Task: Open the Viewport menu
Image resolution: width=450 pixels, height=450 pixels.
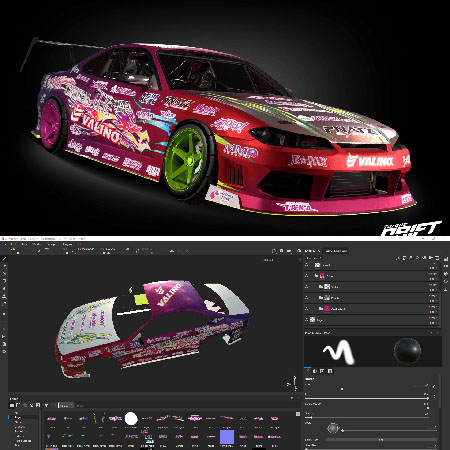Action: point(51,244)
